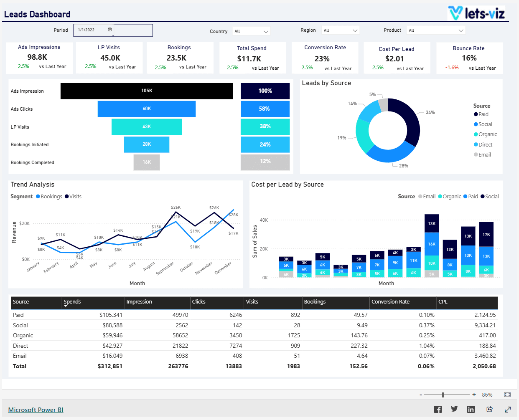Open the Region filter dropdown
This screenshot has width=519, height=420.
340,30
